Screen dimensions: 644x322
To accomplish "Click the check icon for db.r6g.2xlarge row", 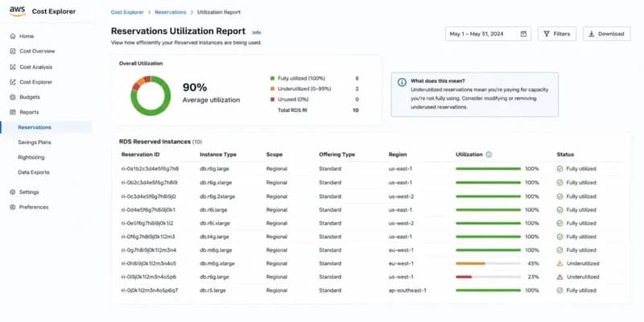I will (x=559, y=196).
